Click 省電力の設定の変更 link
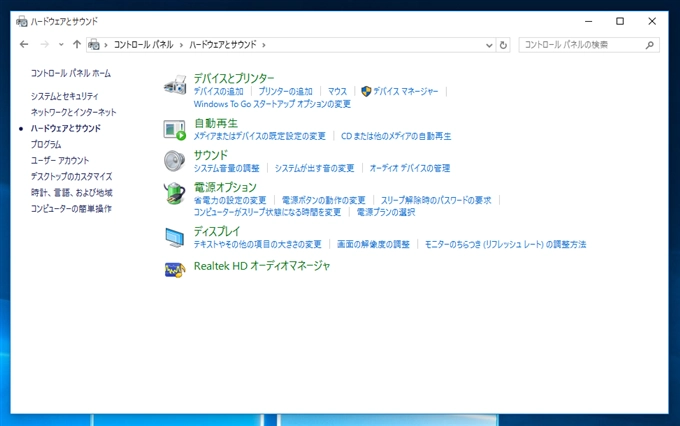The height and width of the screenshot is (426, 680). click(x=230, y=200)
